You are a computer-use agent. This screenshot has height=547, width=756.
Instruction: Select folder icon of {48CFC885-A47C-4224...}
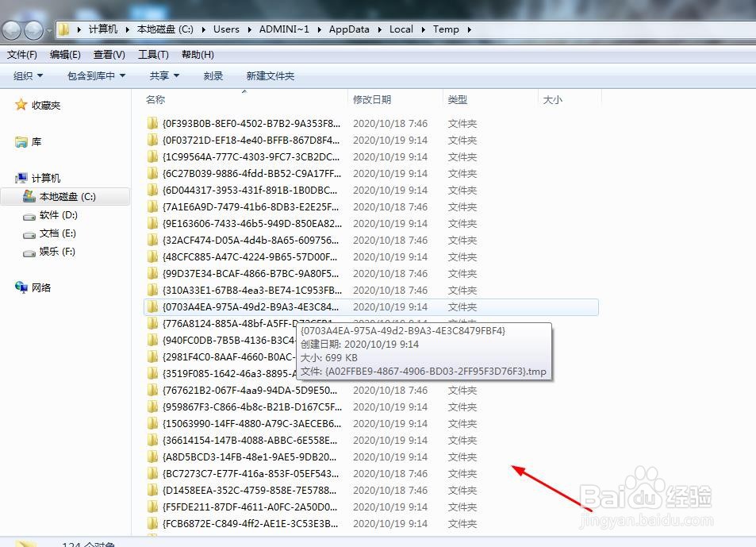pyautogui.click(x=152, y=256)
